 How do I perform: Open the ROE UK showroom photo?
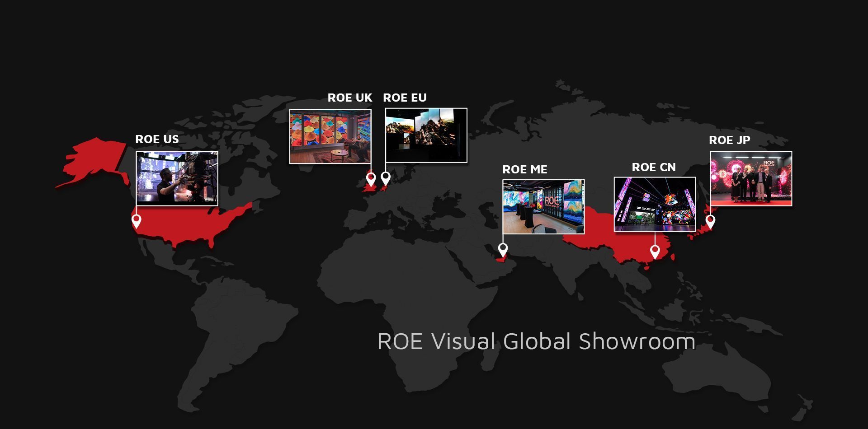[x=330, y=136]
